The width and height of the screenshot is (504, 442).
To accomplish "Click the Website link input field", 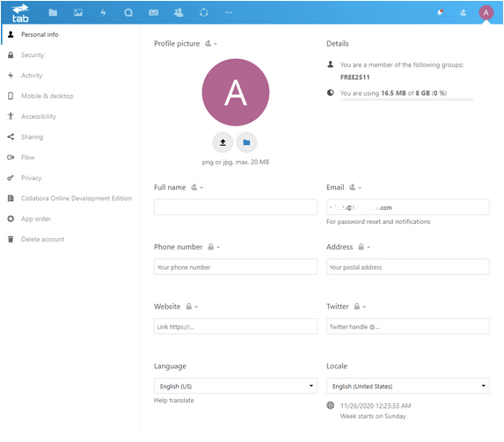I will [x=235, y=326].
